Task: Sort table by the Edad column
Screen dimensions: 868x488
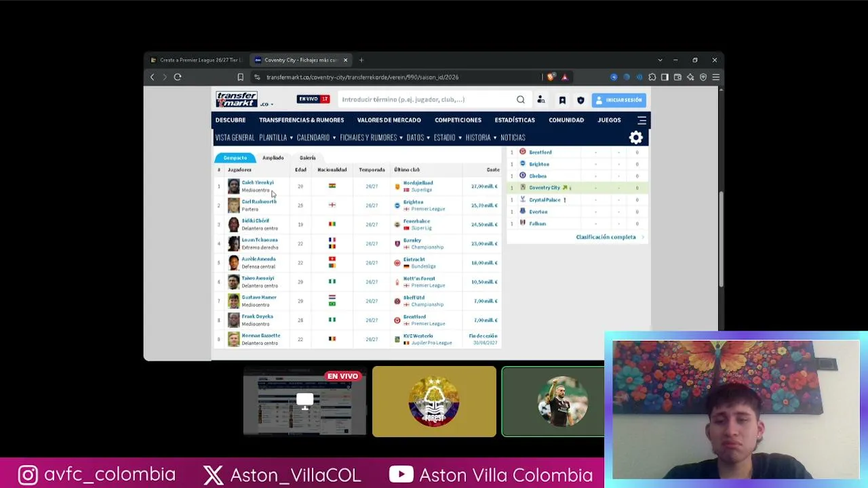Action: point(300,170)
